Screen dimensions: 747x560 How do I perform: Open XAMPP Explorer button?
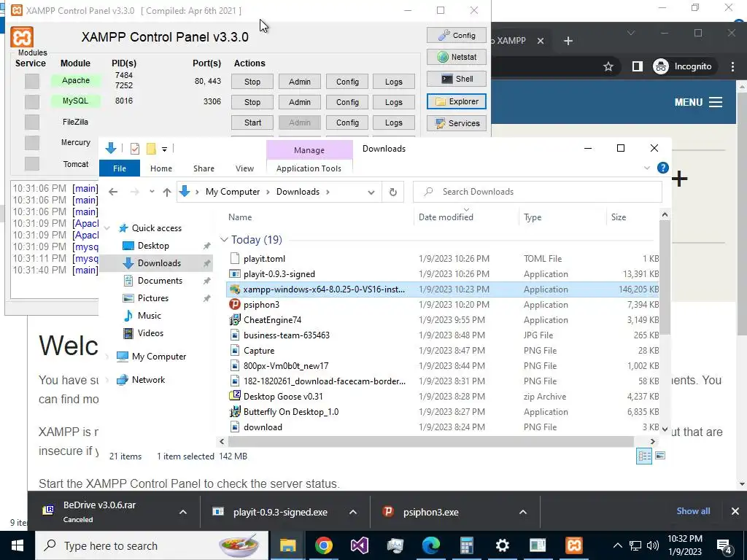pyautogui.click(x=457, y=101)
